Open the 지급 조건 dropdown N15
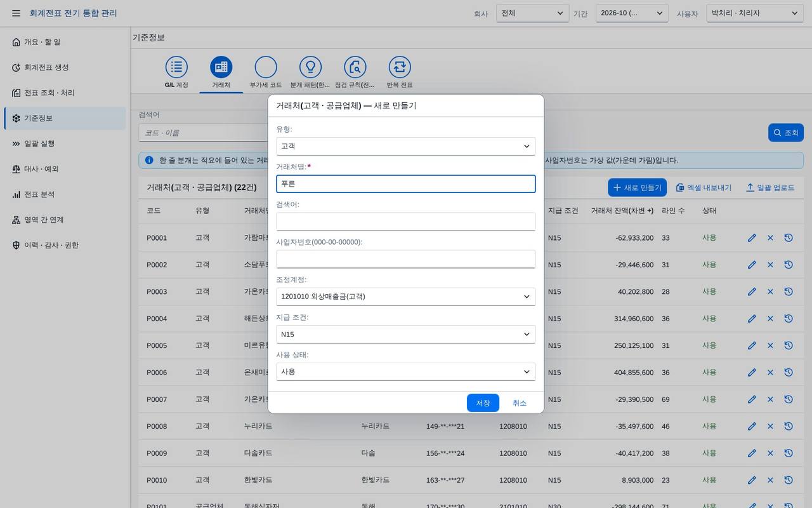Image resolution: width=812 pixels, height=508 pixels. [406, 334]
